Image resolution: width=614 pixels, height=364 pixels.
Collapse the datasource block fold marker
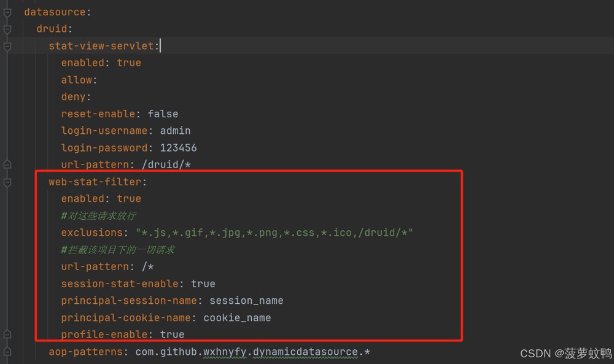coord(7,12)
